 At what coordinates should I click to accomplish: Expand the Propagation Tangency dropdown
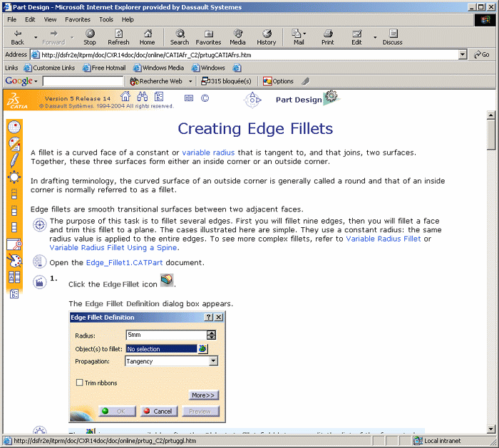tap(213, 361)
